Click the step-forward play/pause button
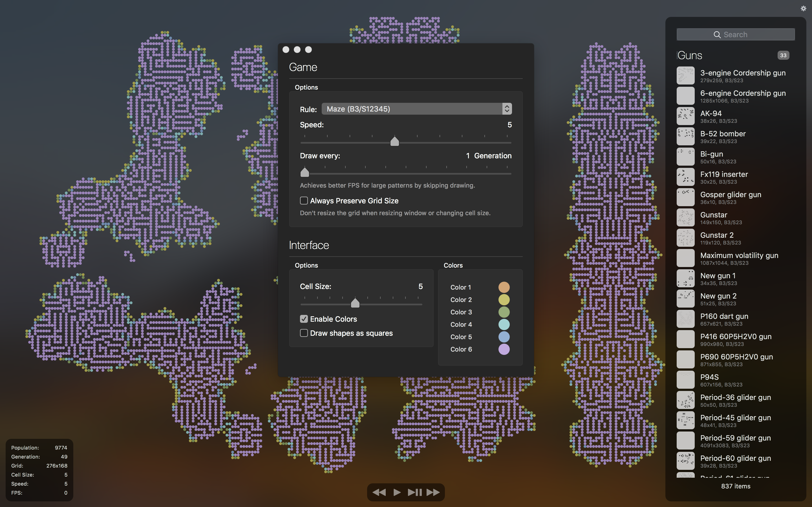 click(x=415, y=492)
